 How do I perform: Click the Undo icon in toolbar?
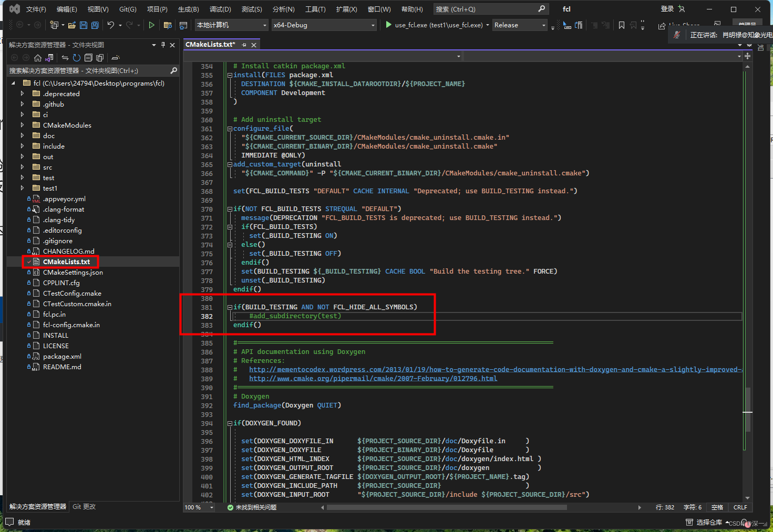coord(111,25)
